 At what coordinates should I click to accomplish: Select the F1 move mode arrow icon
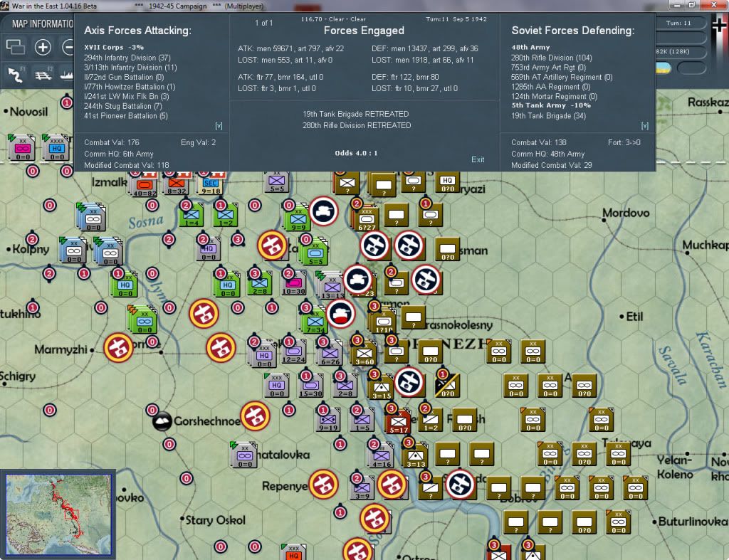(x=16, y=74)
